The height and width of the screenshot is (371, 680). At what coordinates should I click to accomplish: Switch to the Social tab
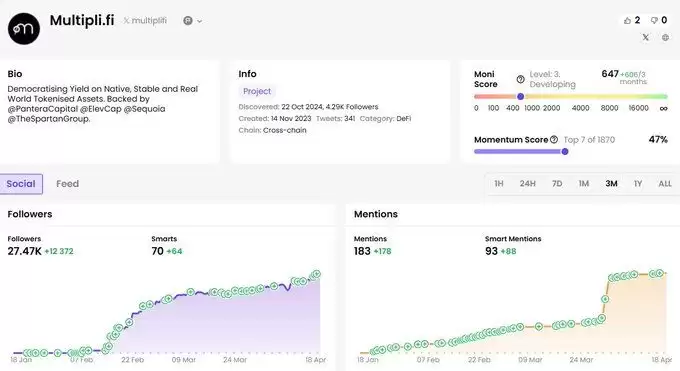[x=21, y=184]
